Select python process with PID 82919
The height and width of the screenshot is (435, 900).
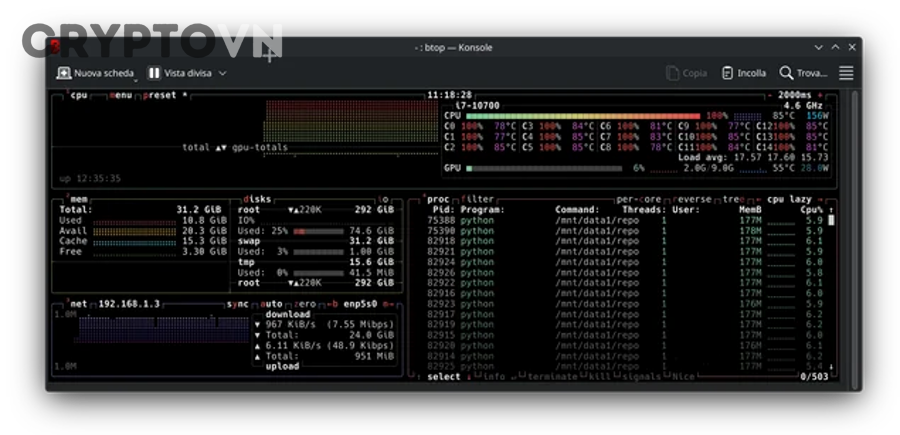pyautogui.click(x=624, y=324)
